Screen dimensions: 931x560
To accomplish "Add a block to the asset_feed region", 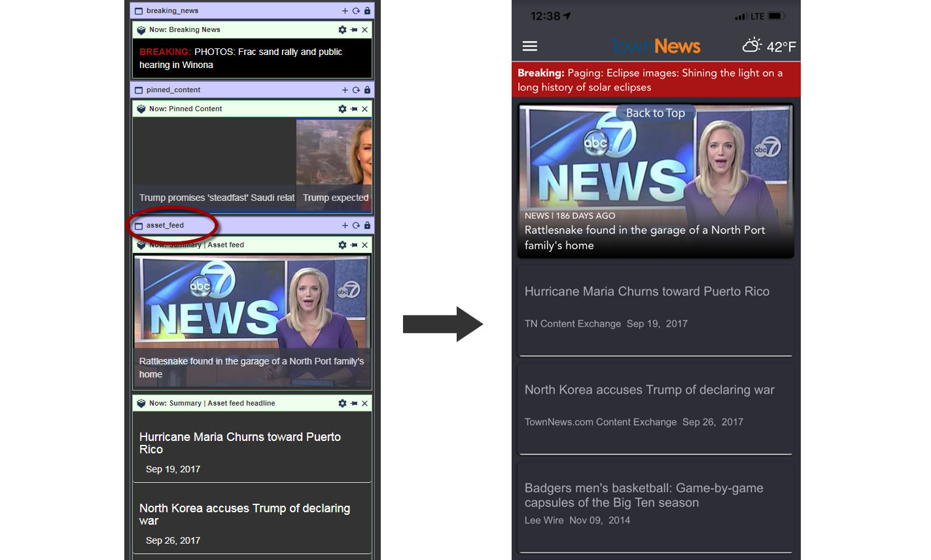I will 345,225.
